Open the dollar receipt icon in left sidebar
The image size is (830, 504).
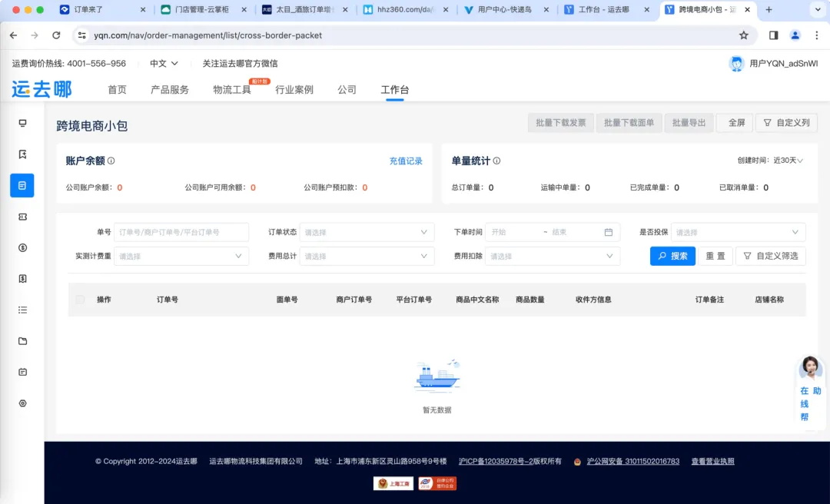[x=22, y=278]
